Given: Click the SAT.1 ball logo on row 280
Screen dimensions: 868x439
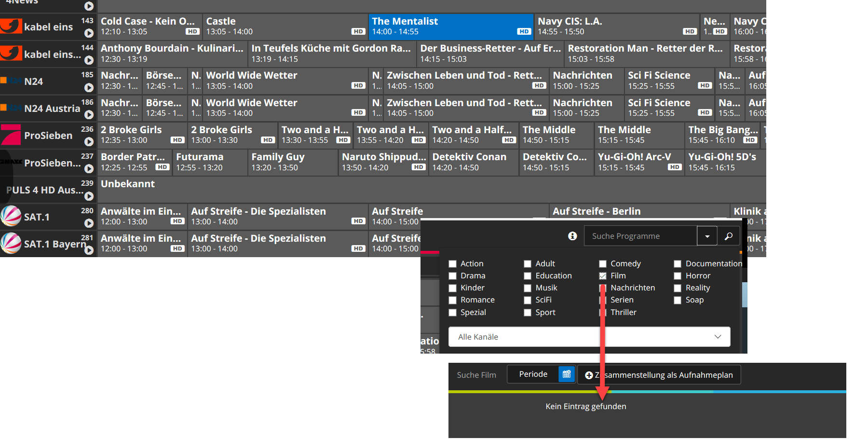Looking at the screenshot, I should pos(11,216).
